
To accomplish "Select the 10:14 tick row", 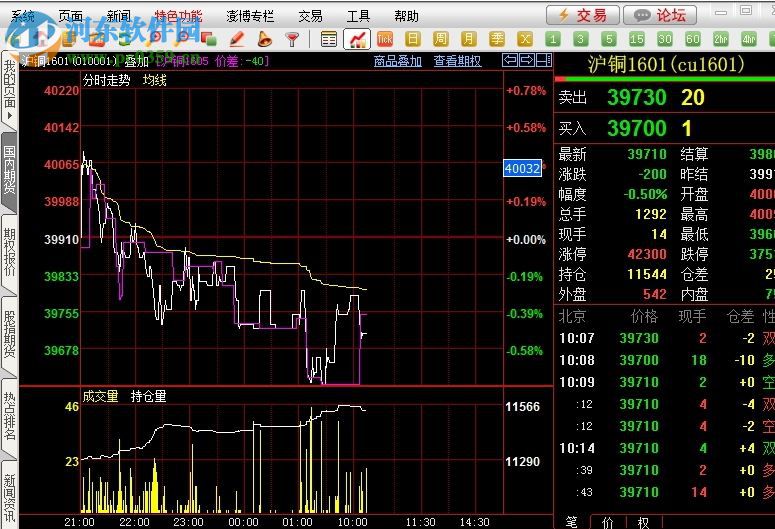I will pyautogui.click(x=664, y=448).
